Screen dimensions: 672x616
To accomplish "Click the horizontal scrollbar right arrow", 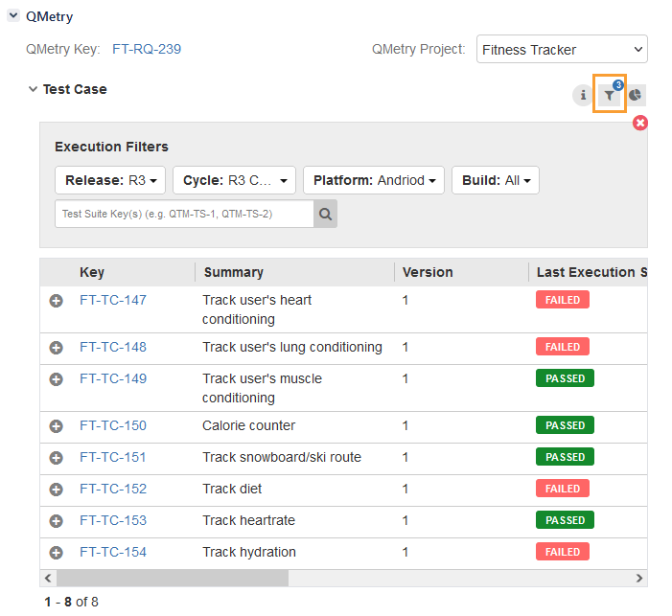I will [639, 579].
